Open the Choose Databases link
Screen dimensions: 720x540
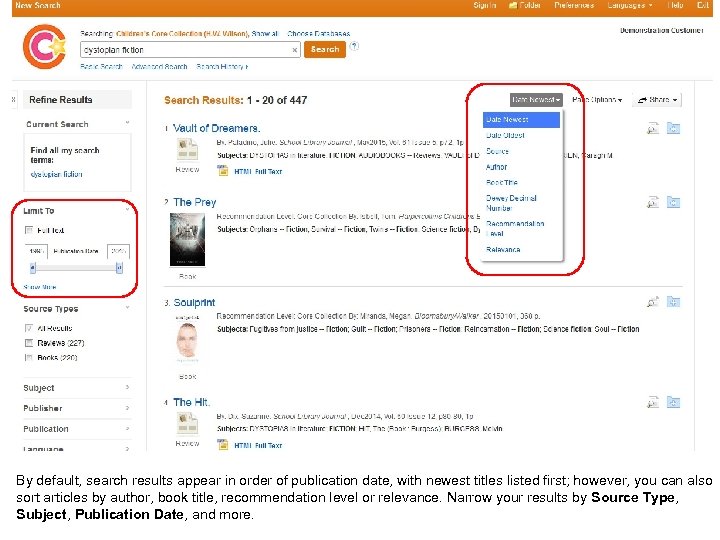[x=318, y=34]
